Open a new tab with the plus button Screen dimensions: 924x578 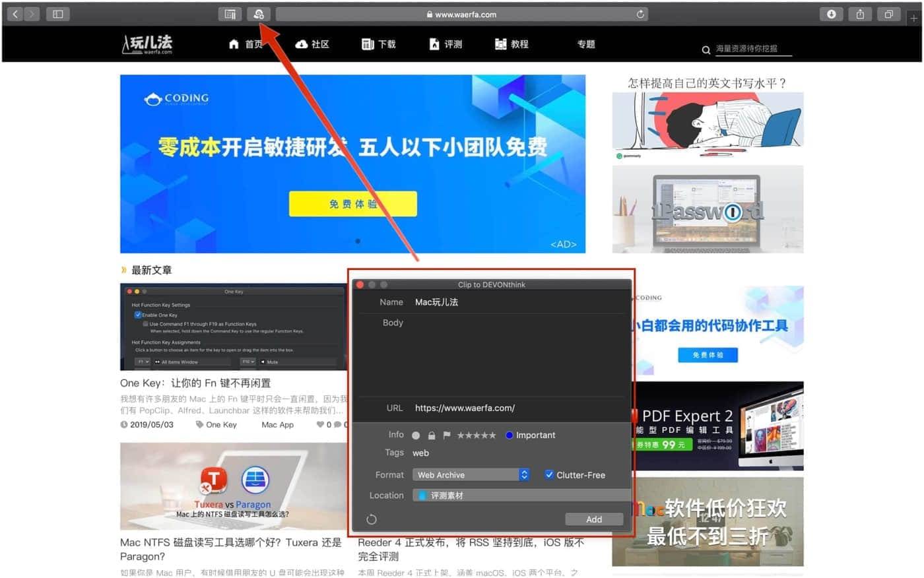[913, 18]
